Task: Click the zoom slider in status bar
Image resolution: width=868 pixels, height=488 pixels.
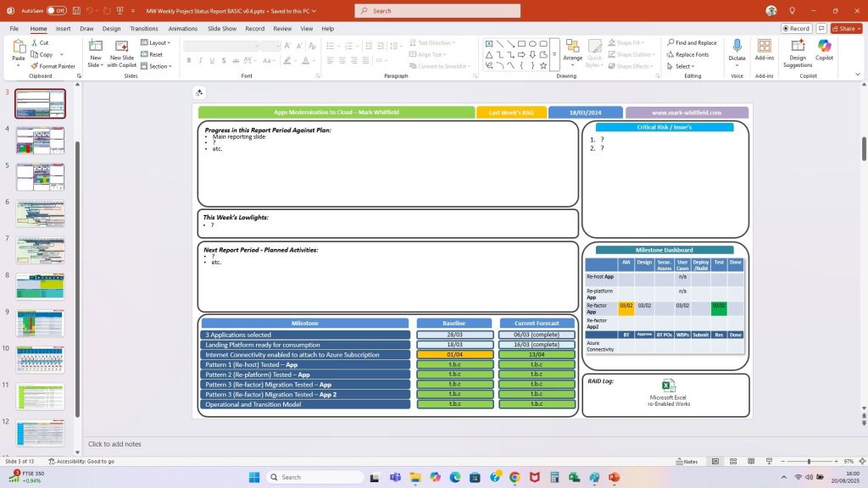Action: click(x=808, y=462)
